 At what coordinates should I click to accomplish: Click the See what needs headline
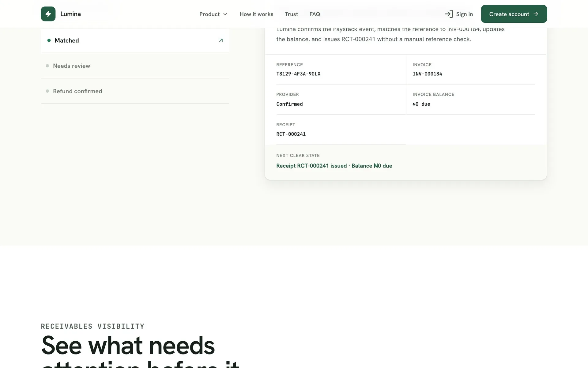[128, 346]
